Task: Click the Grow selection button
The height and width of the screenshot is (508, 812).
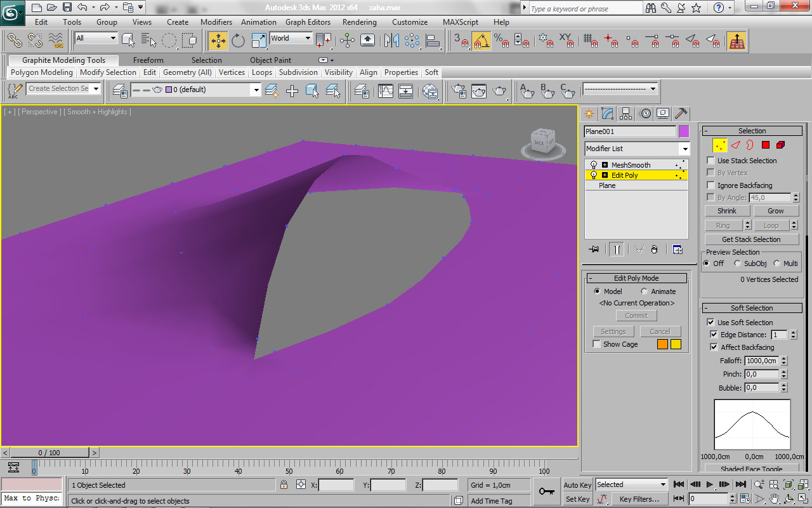Action: 776,211
